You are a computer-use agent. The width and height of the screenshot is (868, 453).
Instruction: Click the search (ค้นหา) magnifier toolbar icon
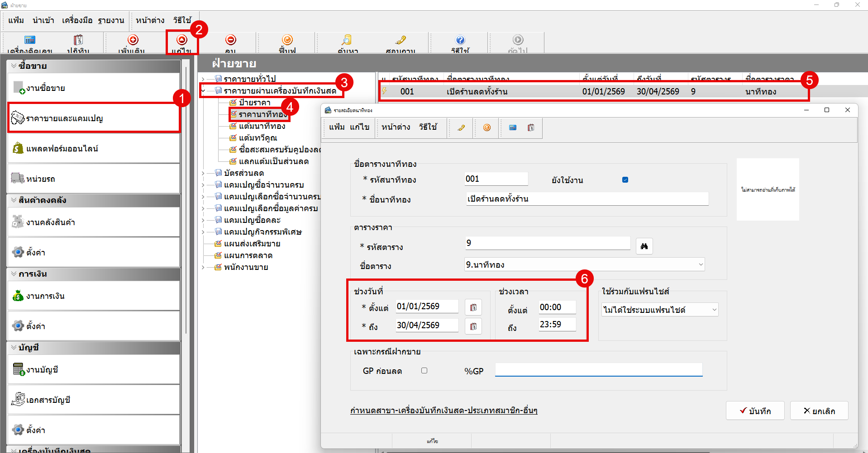(x=347, y=40)
